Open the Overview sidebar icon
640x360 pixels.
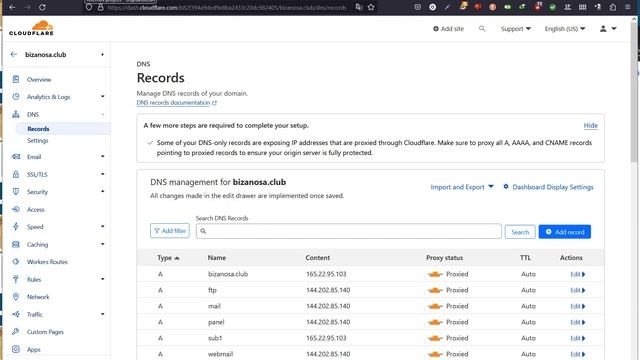point(16,79)
